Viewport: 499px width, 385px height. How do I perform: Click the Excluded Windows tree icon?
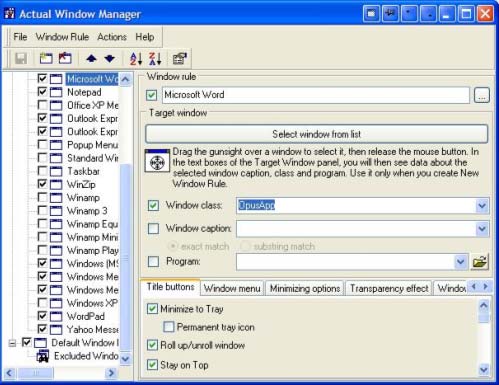point(43,356)
